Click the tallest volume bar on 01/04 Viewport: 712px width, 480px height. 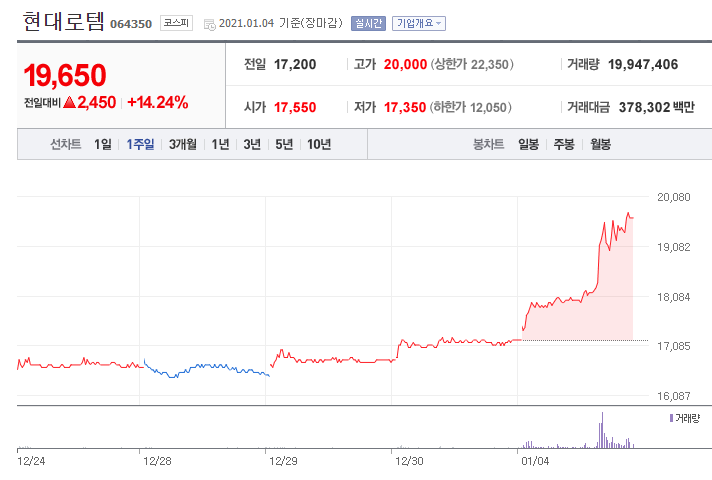point(603,431)
